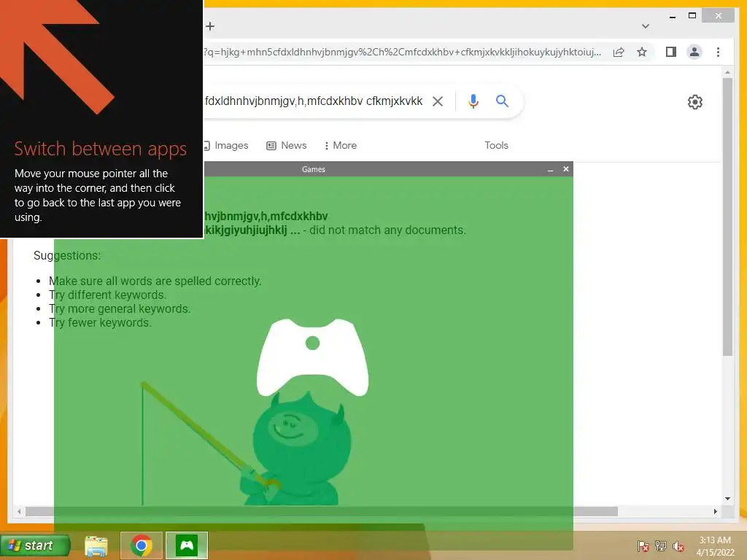
Task: Submit search with magnifying glass icon
Action: [x=502, y=101]
